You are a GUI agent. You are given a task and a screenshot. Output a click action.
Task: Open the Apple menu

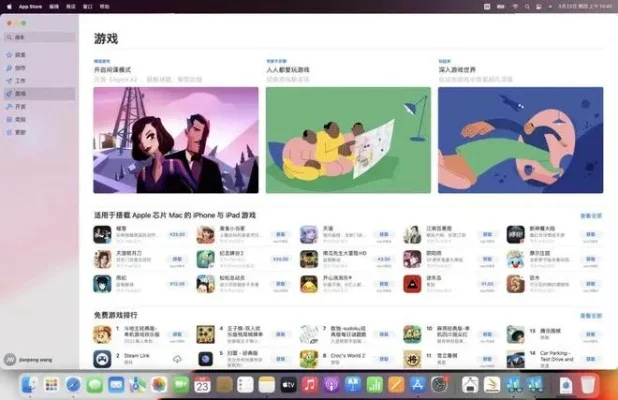[9, 6]
